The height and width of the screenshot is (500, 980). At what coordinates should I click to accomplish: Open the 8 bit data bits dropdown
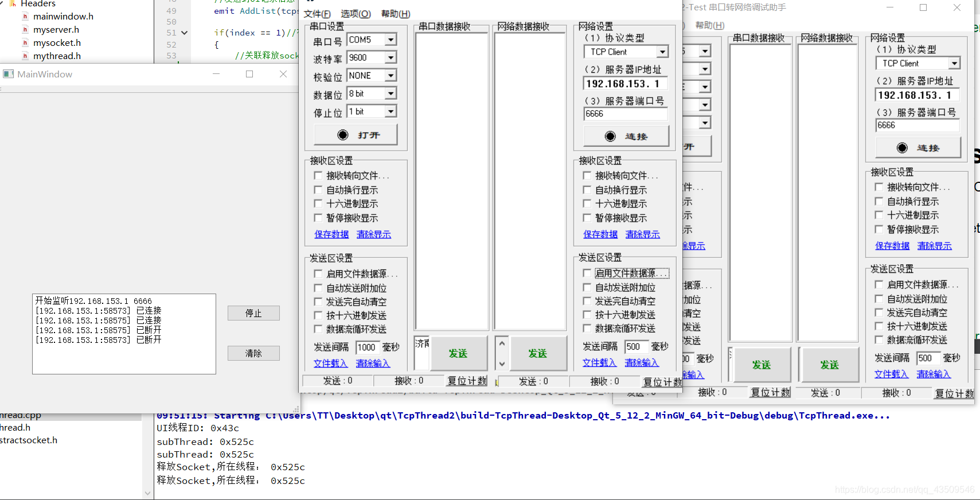391,93
